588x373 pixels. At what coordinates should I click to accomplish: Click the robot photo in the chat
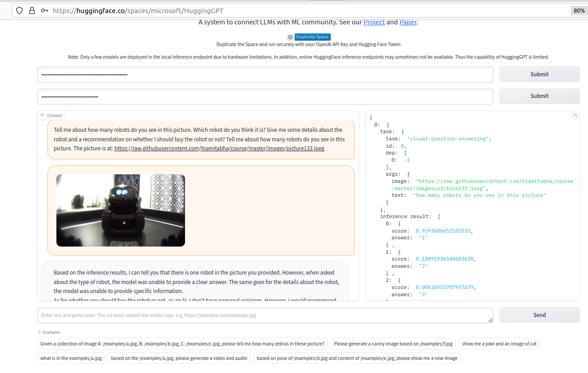tap(120, 210)
